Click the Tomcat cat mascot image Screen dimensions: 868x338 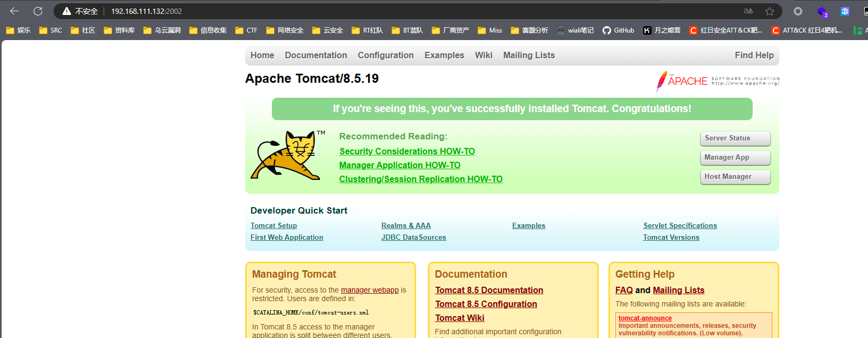[x=286, y=155]
